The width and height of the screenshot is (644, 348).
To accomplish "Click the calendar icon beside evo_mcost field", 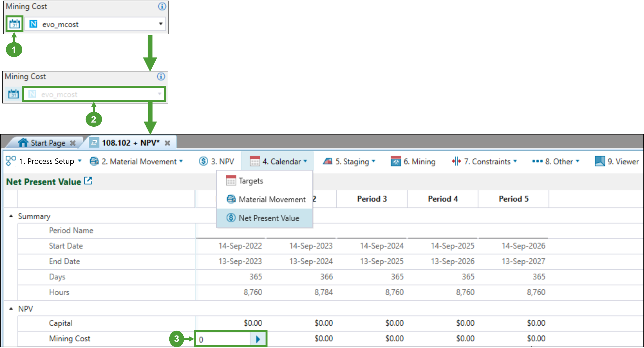I will 14,24.
